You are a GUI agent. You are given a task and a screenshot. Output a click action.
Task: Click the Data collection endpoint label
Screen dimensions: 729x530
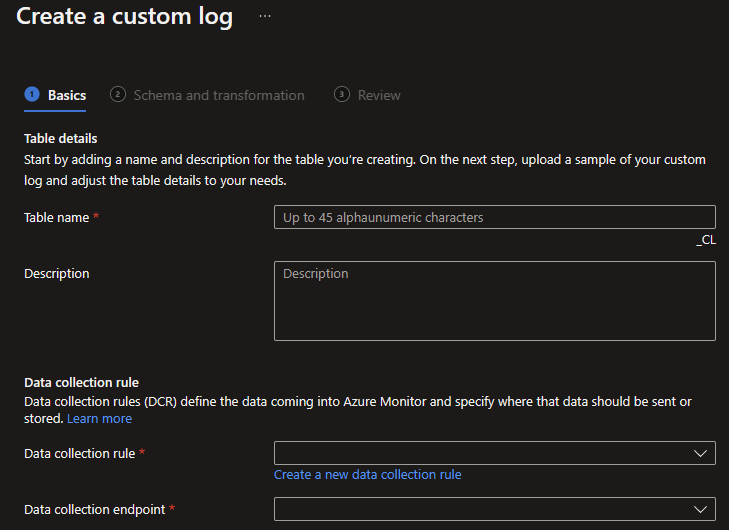(95, 510)
